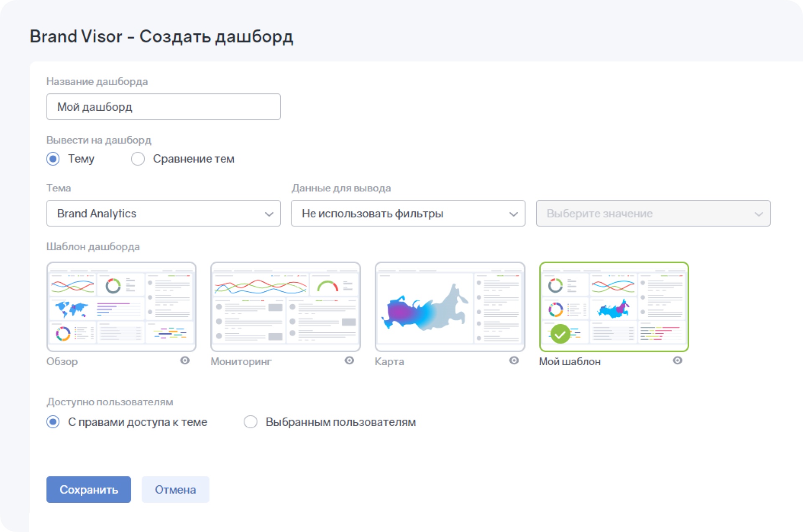This screenshot has width=803, height=532.
Task: Click the Мой дашборд text to edit
Action: [164, 107]
